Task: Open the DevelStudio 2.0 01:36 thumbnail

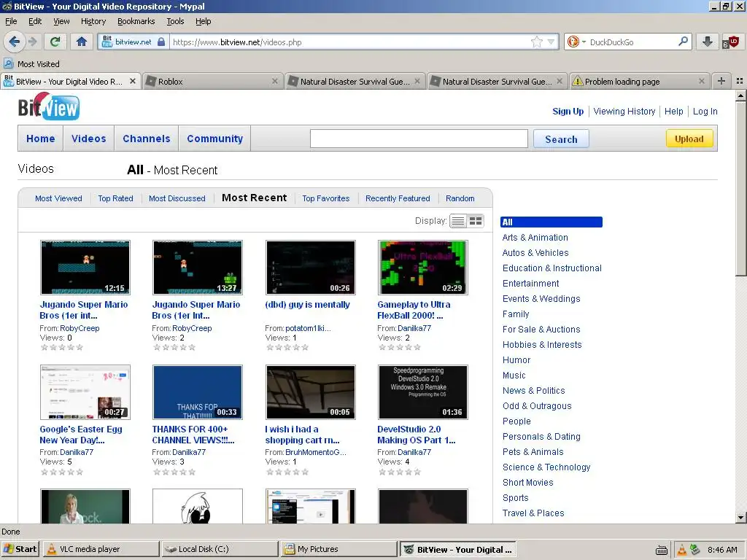Action: [422, 392]
